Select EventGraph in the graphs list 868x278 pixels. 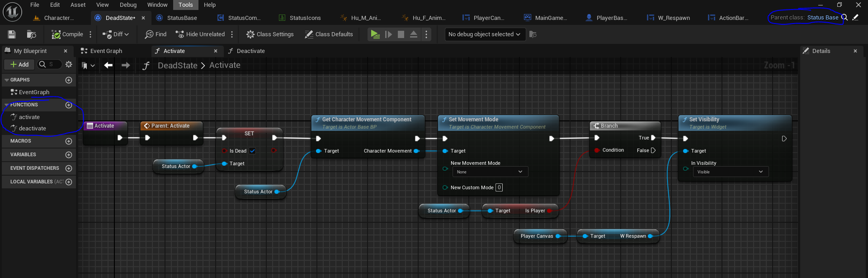coord(34,92)
